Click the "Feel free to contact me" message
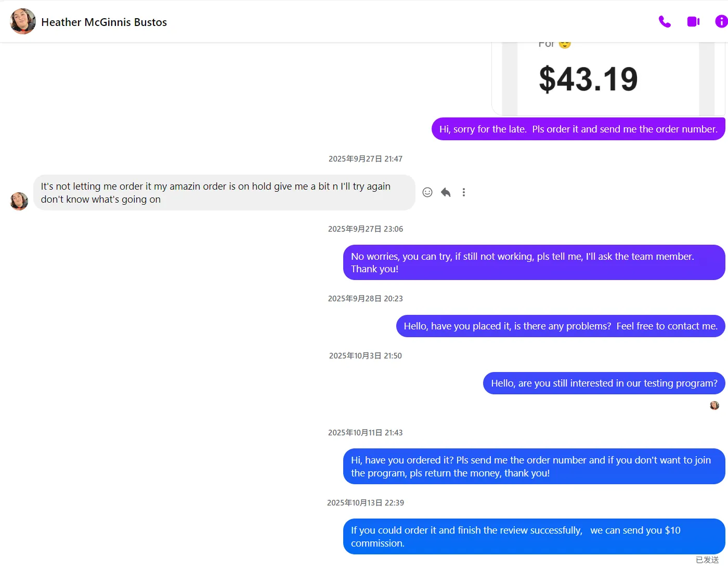The height and width of the screenshot is (571, 728). (x=560, y=326)
